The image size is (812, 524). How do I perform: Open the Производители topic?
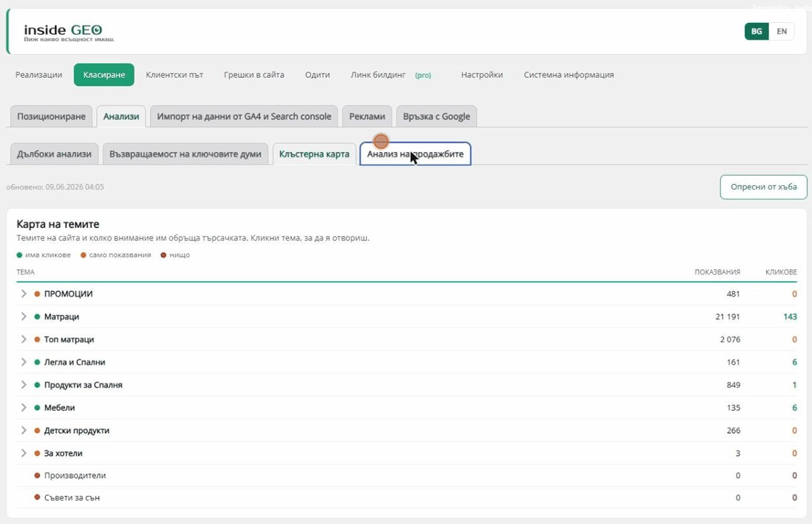click(75, 476)
